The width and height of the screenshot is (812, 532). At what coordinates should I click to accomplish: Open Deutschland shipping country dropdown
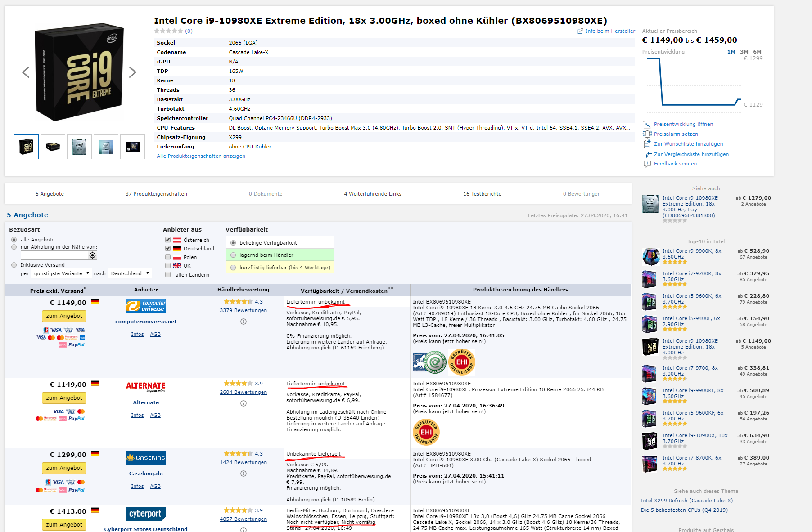(x=130, y=273)
